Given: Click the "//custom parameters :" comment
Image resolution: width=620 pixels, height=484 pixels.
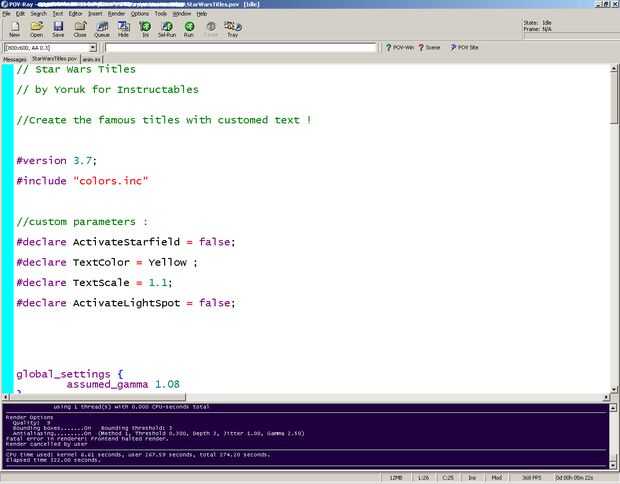Looking at the screenshot, I should [82, 221].
